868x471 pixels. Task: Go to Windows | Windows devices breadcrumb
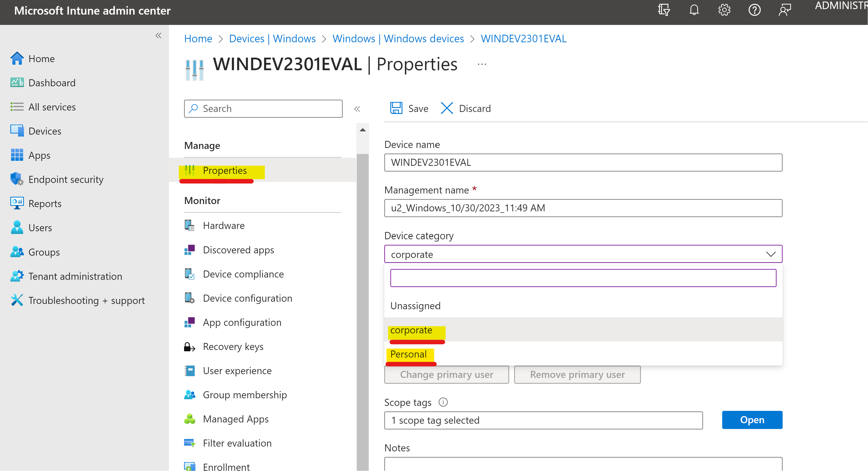(398, 38)
